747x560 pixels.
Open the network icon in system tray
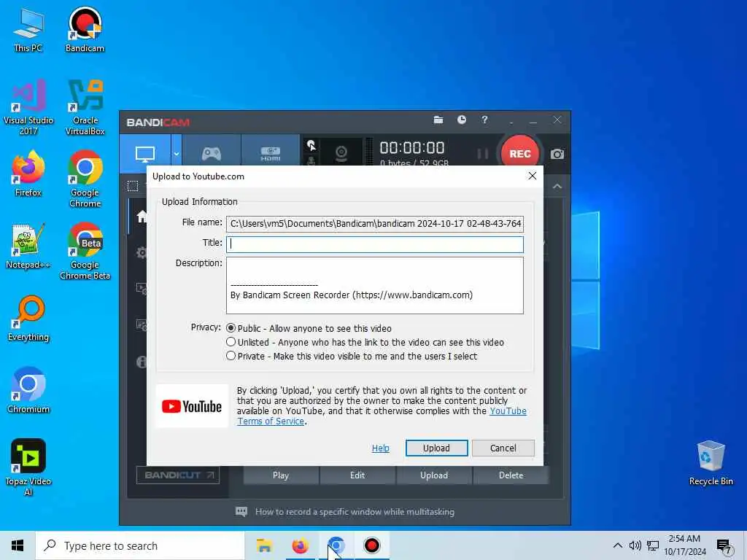click(653, 545)
